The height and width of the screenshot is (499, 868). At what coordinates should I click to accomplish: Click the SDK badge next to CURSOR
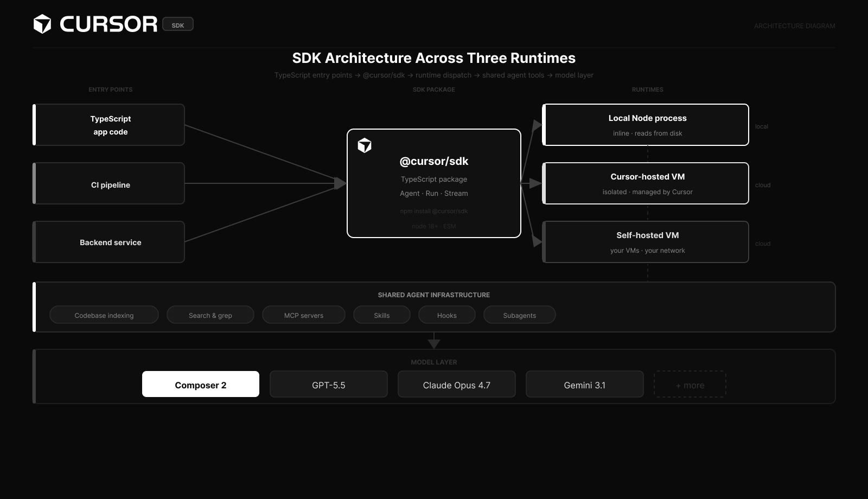[178, 24]
